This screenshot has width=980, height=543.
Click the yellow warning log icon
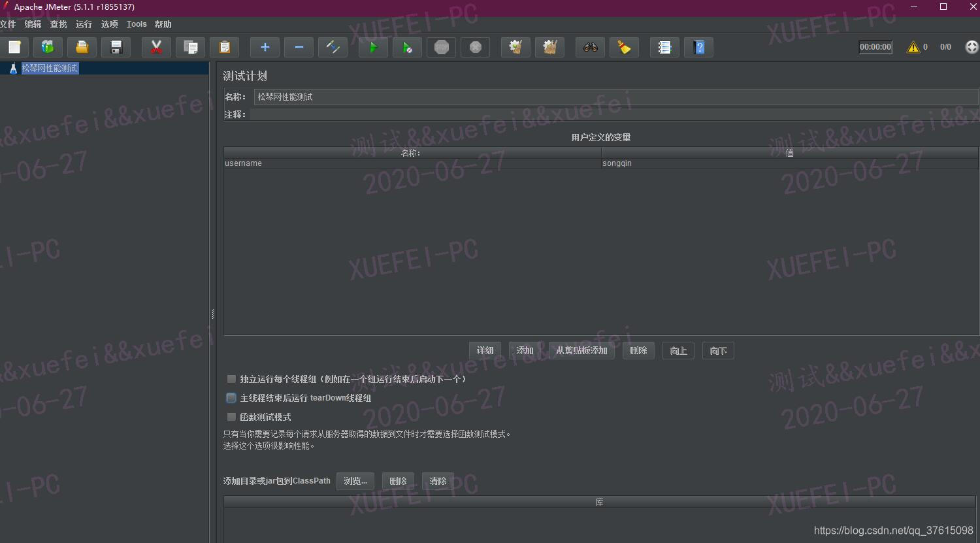[913, 47]
